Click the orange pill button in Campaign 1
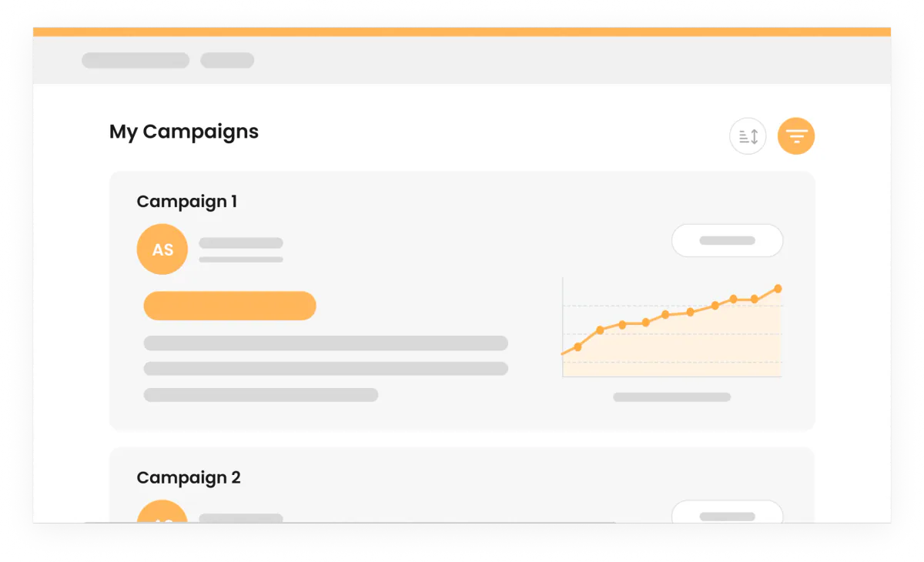This screenshot has height=562, width=924. pos(229,306)
